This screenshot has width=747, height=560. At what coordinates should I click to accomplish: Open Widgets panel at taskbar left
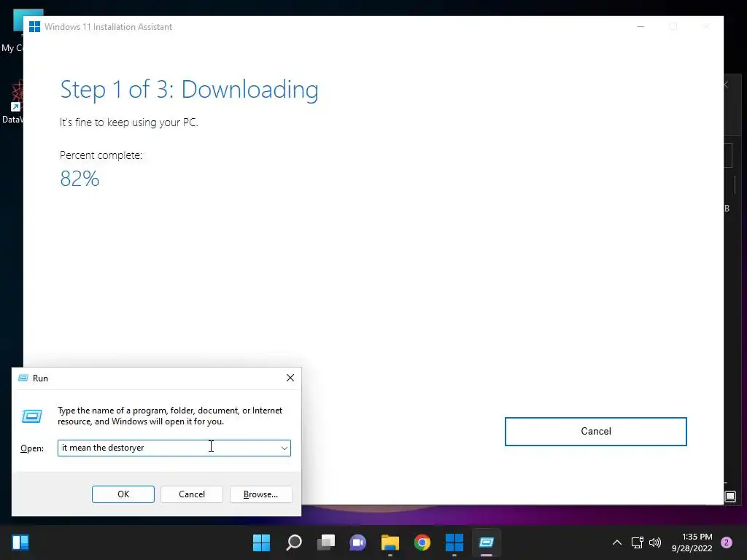(20, 542)
